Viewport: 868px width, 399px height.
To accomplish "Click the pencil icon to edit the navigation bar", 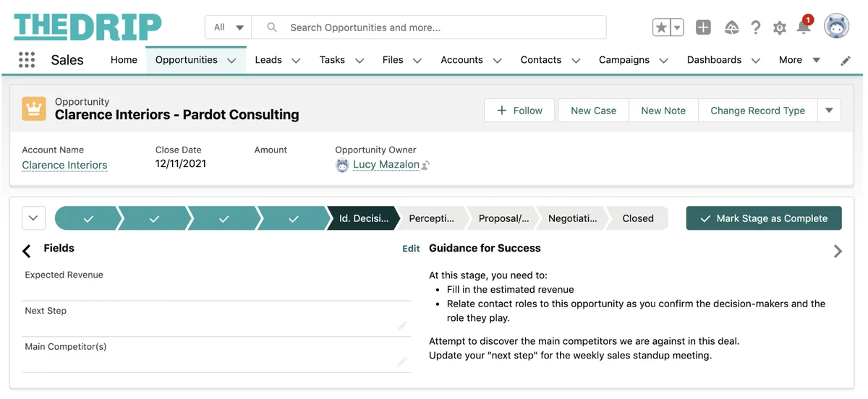I will pyautogui.click(x=846, y=61).
